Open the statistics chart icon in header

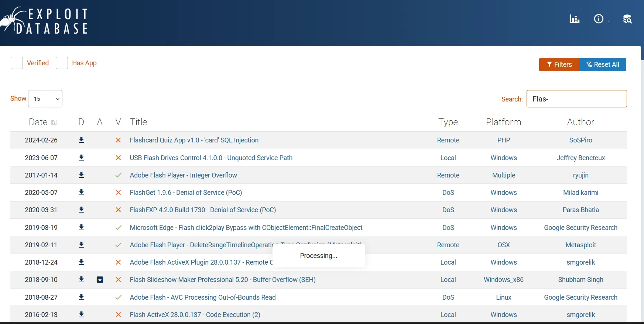575,19
